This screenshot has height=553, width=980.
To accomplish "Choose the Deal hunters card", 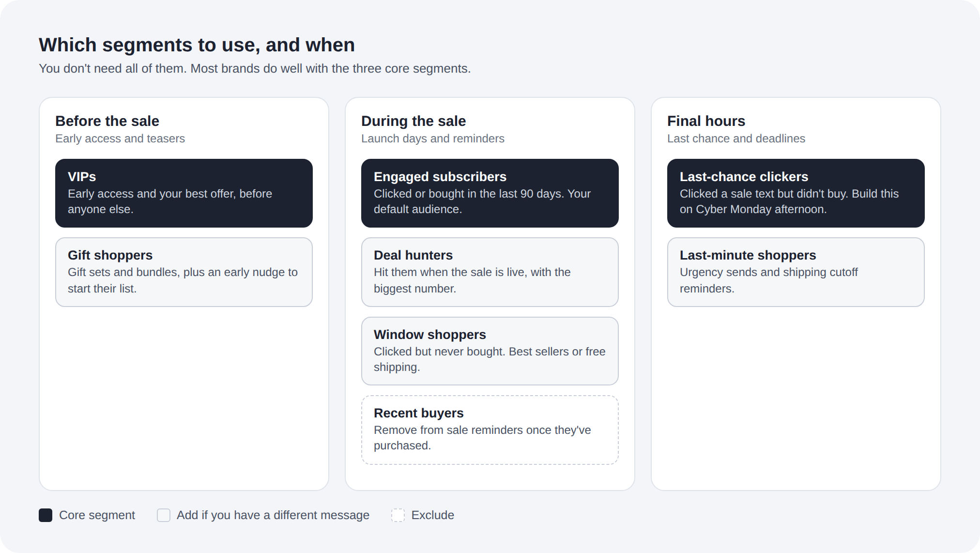I will click(x=490, y=272).
